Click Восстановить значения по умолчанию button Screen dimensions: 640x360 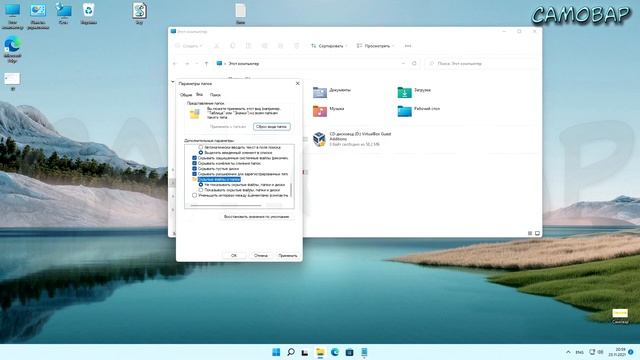coord(257,216)
